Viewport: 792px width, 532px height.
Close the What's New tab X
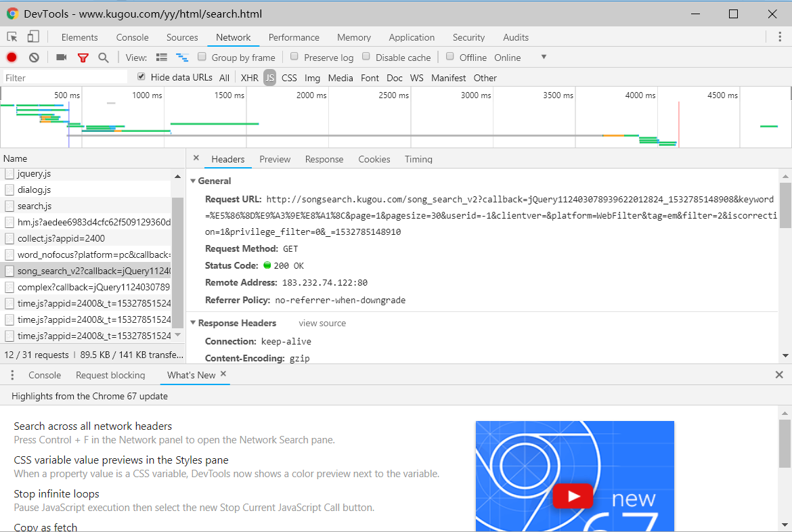(223, 374)
